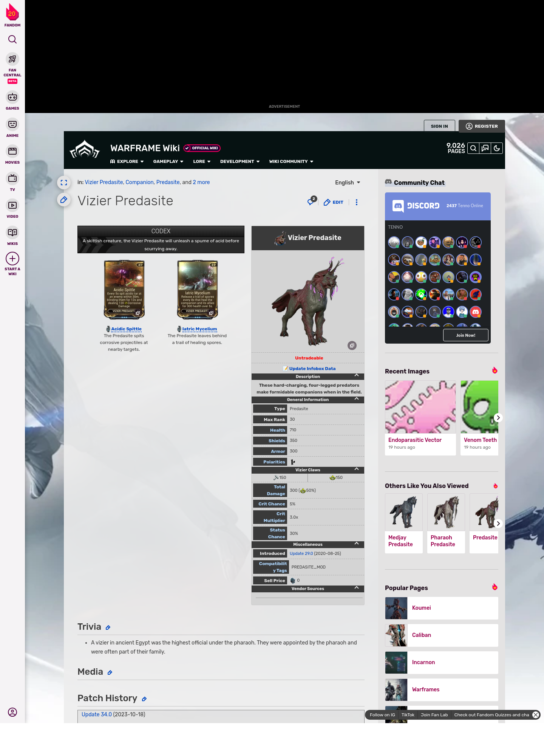Image resolution: width=544 pixels, height=756 pixels.
Task: Open the Caliban popular page
Action: click(442, 635)
